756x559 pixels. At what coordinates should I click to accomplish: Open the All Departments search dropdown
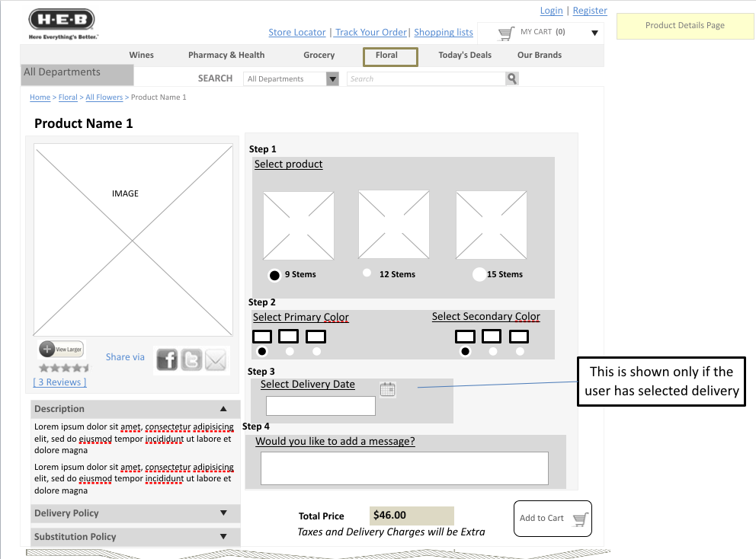[333, 78]
